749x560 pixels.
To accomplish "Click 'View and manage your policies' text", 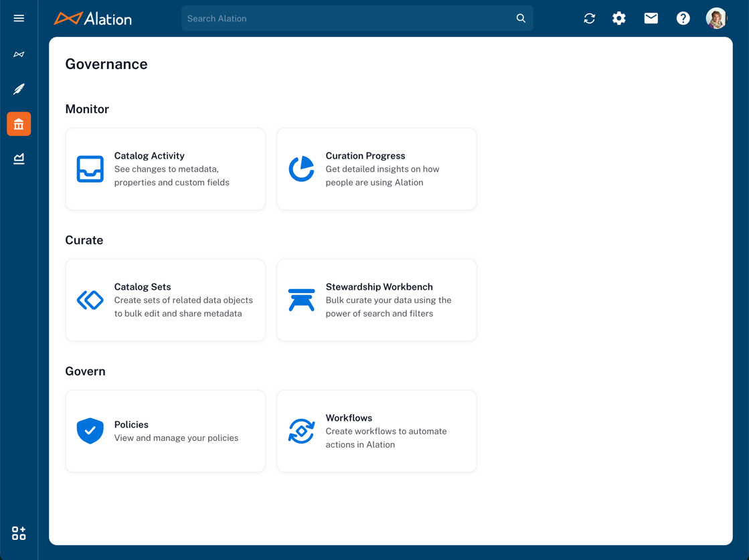I will pos(176,438).
